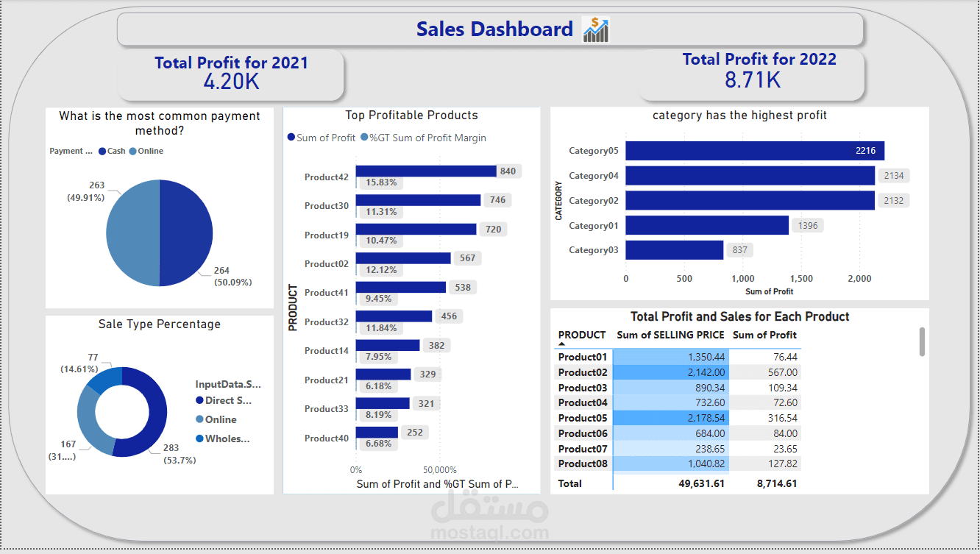Click the Top Profitable Products chart title
This screenshot has height=554, width=980.
(x=412, y=115)
